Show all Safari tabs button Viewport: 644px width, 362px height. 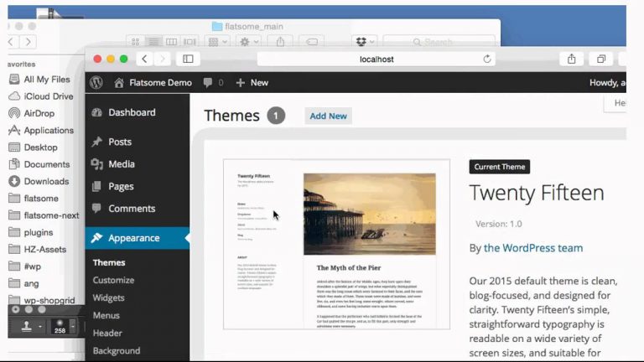tap(601, 59)
